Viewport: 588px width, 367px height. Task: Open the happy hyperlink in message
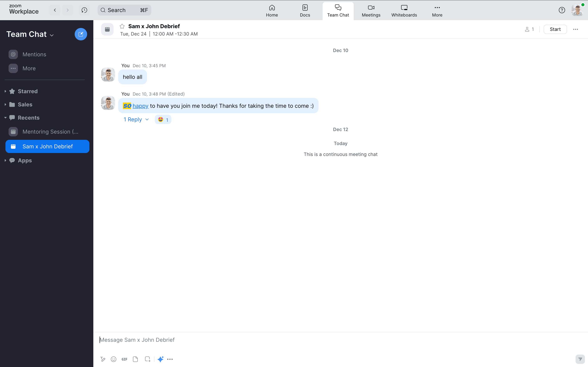pyautogui.click(x=140, y=106)
